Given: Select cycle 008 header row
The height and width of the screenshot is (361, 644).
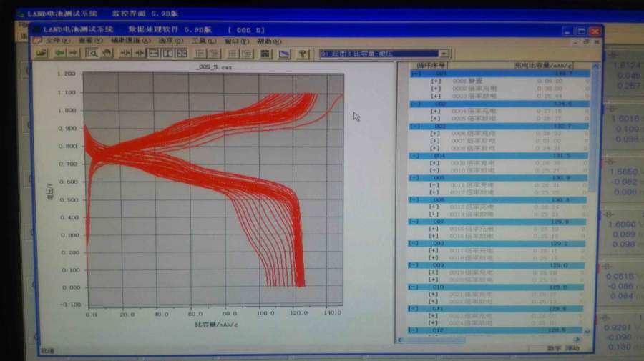Looking at the screenshot, I should click(x=497, y=244).
